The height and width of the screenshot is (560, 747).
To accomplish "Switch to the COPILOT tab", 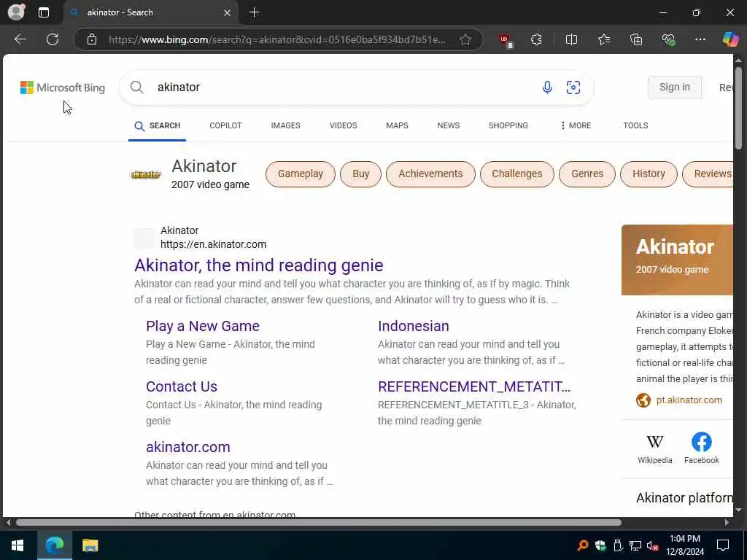I will click(225, 125).
